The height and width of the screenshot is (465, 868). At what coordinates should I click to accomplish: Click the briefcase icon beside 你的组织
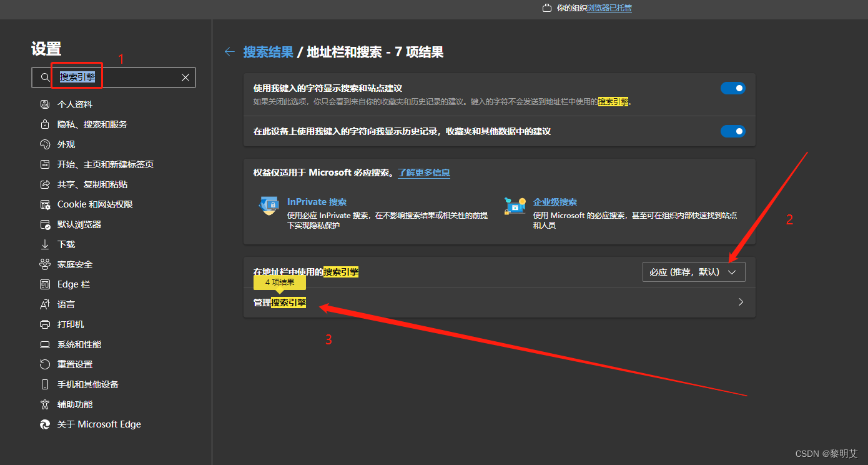click(x=547, y=8)
